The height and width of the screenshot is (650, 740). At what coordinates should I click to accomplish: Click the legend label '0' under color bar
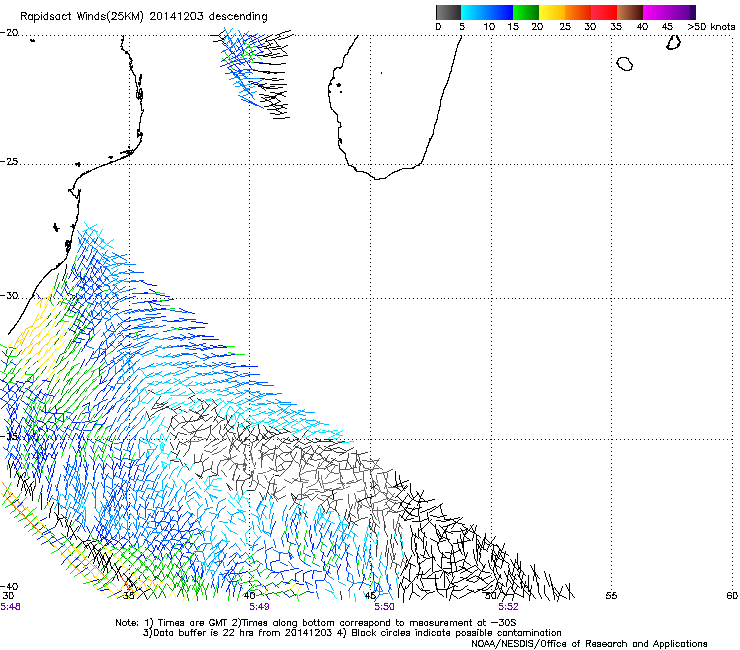point(438,27)
